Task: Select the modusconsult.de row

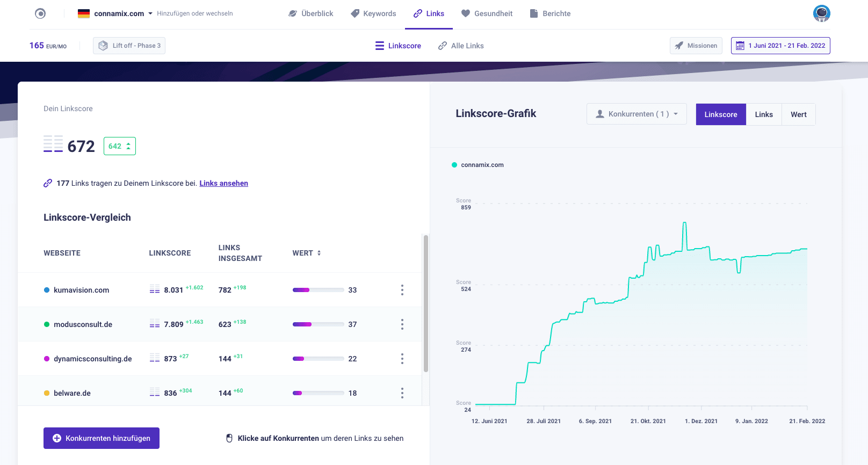Action: coord(220,324)
